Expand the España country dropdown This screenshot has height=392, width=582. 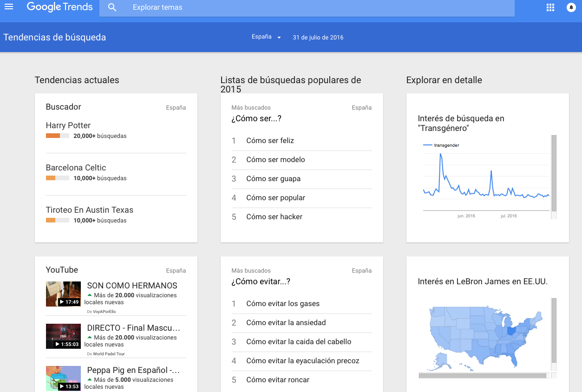[x=266, y=37]
